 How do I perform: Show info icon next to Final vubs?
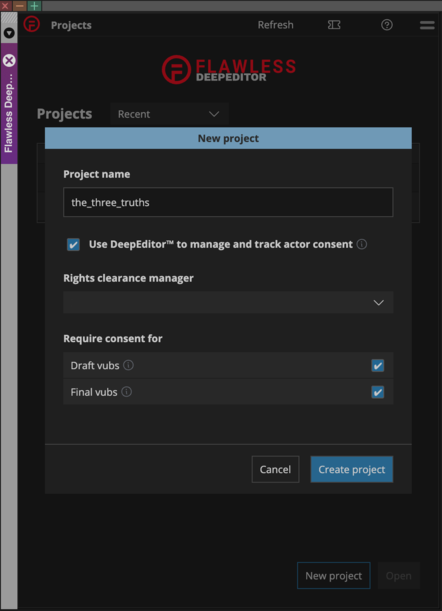point(126,392)
